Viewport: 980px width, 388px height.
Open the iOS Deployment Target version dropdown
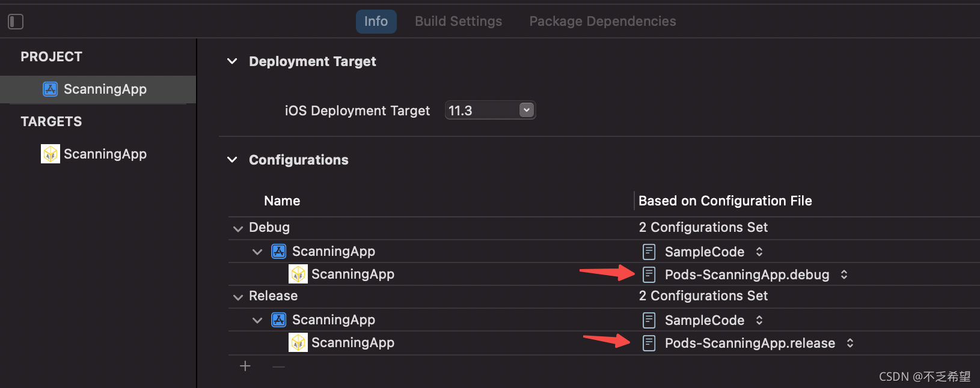(x=526, y=111)
